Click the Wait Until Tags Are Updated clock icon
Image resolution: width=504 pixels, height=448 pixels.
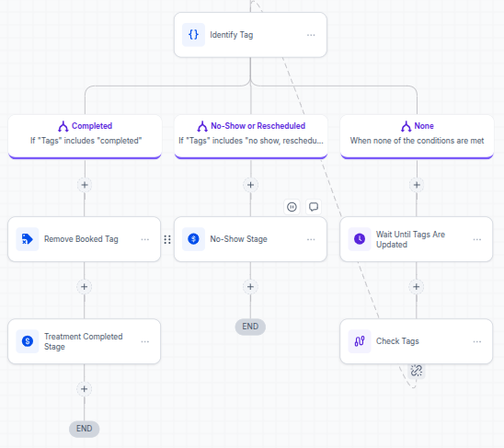click(360, 239)
